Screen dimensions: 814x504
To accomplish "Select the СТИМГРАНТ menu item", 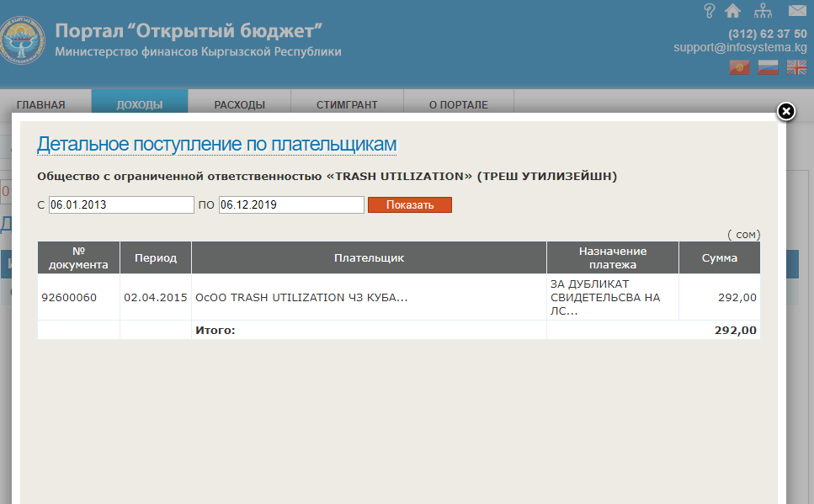I will 347,105.
